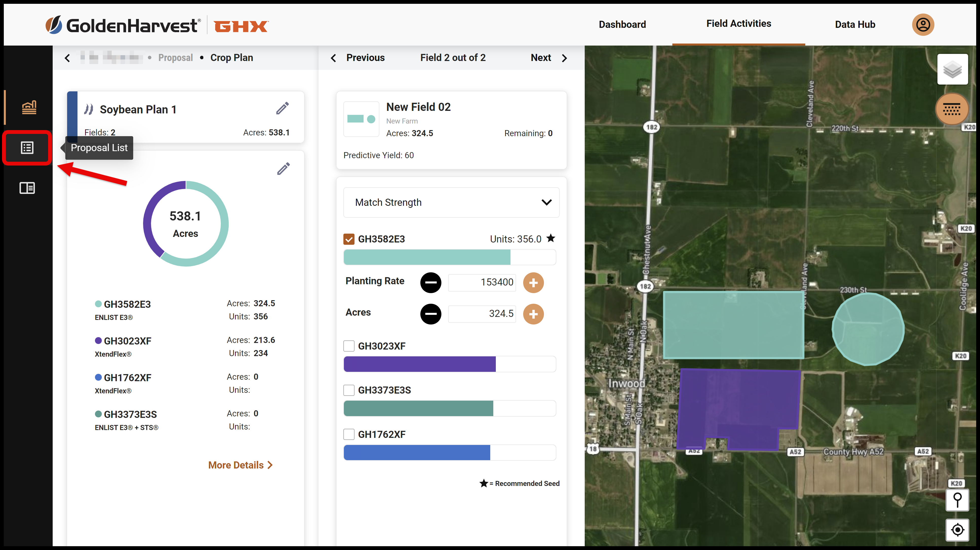The width and height of the screenshot is (980, 550).
Task: Click the map pin marker tool
Action: click(x=957, y=500)
